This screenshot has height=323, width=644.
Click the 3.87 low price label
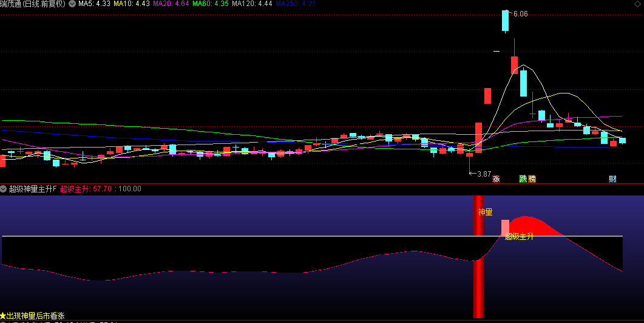(x=483, y=174)
